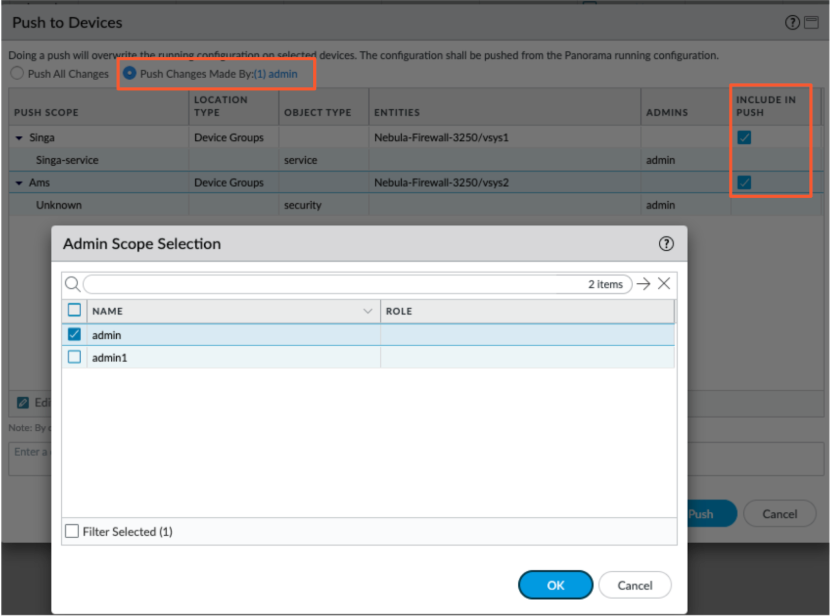Select the Push All Changes radio button
The image size is (831, 616).
pos(16,74)
